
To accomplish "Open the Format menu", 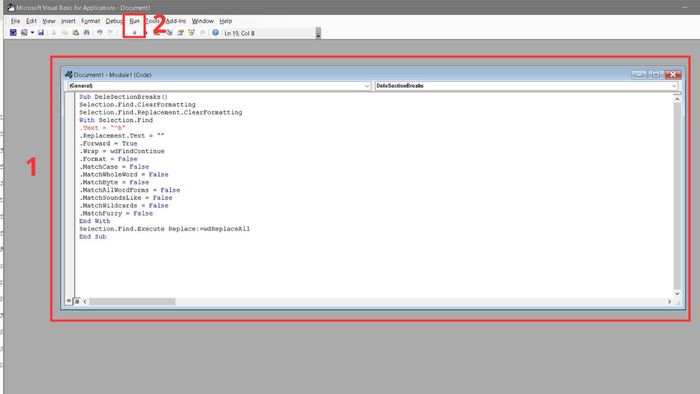I will (x=91, y=21).
